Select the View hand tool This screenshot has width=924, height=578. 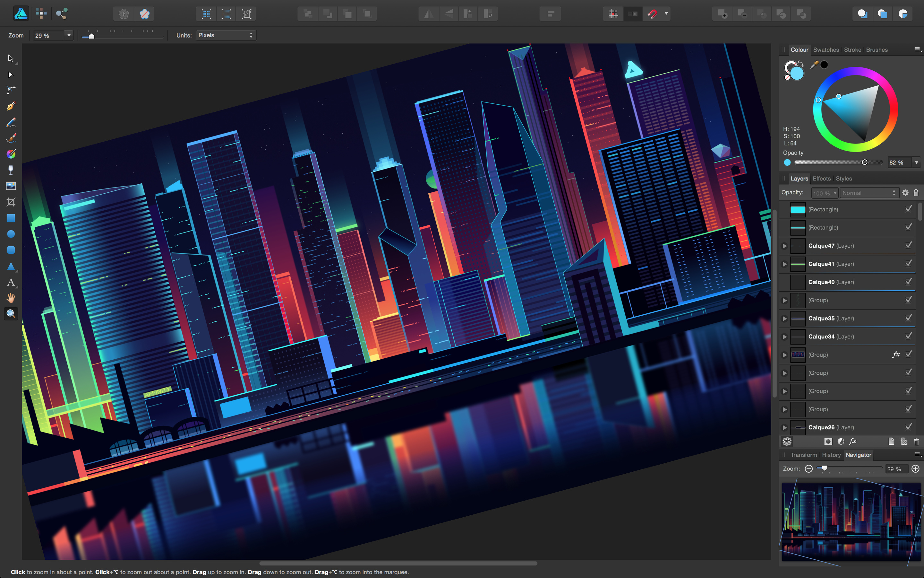pyautogui.click(x=11, y=298)
